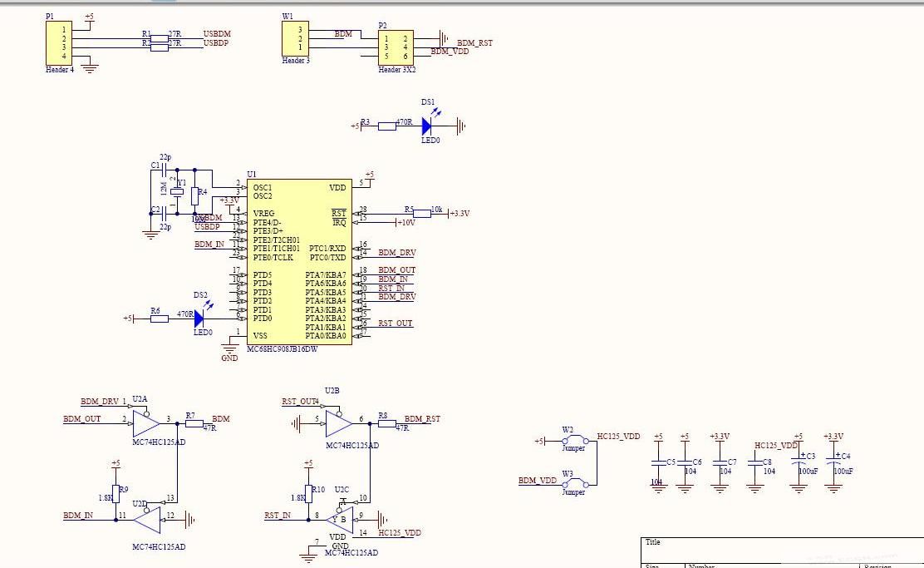Click the DS1 LED symbol
924x568 pixels.
pyautogui.click(x=427, y=126)
